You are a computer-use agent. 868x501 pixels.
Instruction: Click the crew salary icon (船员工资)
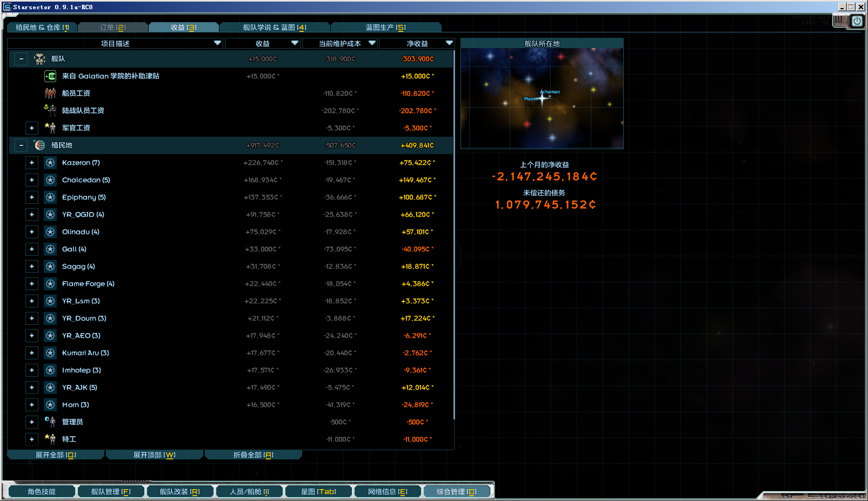[50, 93]
